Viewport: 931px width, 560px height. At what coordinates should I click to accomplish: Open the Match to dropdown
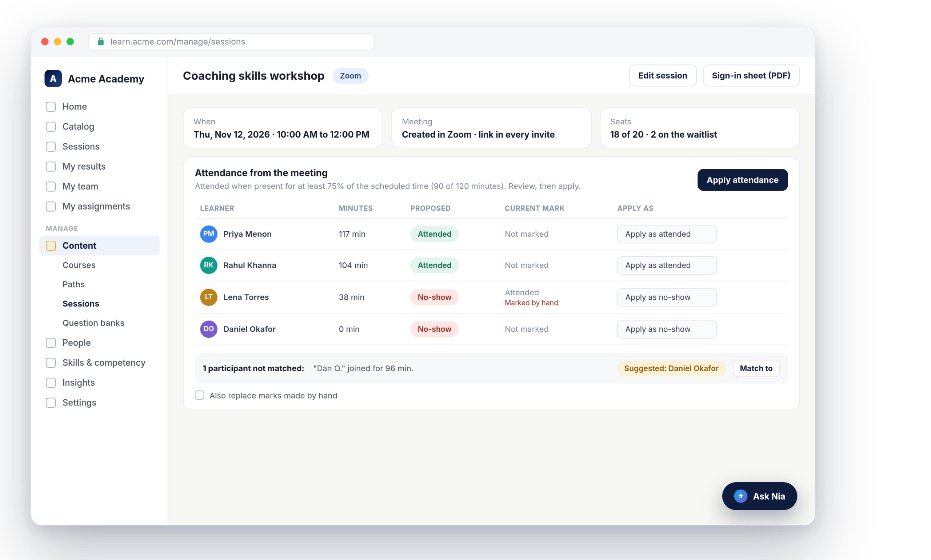pos(756,368)
